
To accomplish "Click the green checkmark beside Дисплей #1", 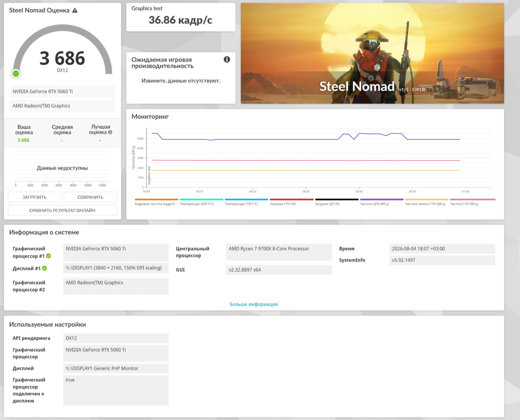I will point(44,268).
